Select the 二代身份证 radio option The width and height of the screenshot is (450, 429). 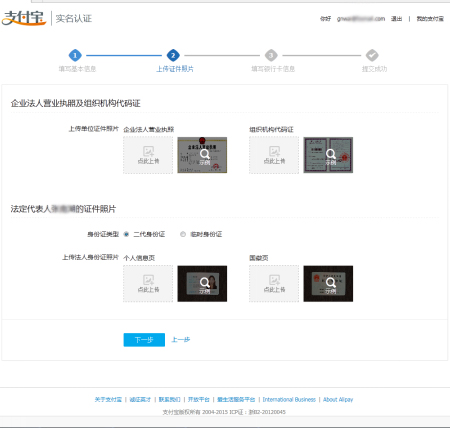click(126, 234)
